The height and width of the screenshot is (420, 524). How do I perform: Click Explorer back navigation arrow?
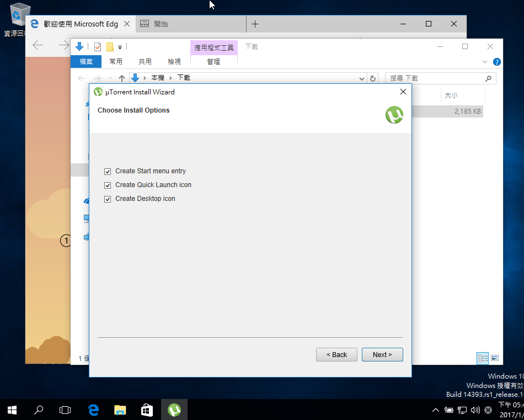[x=81, y=78]
